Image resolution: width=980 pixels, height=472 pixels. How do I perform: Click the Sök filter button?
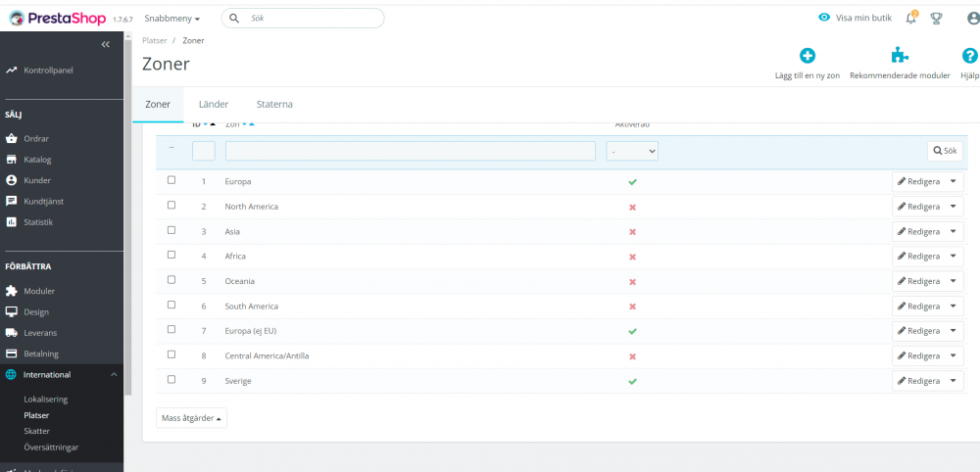945,151
